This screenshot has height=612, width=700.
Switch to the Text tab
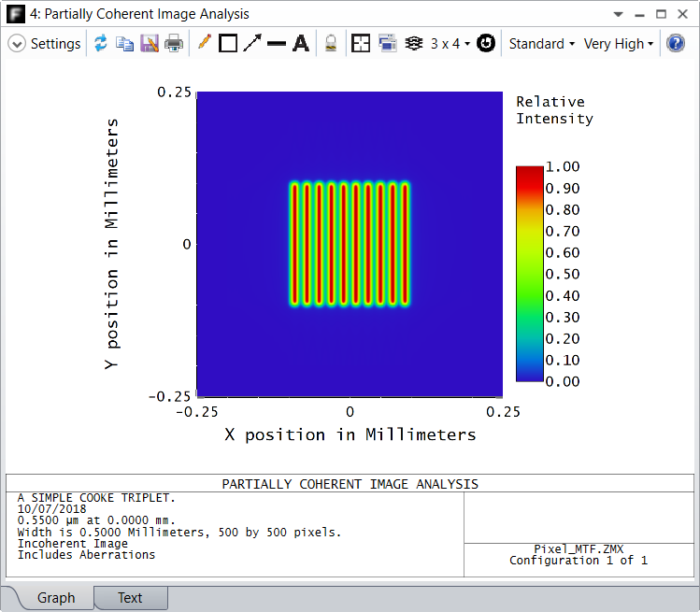tap(130, 598)
